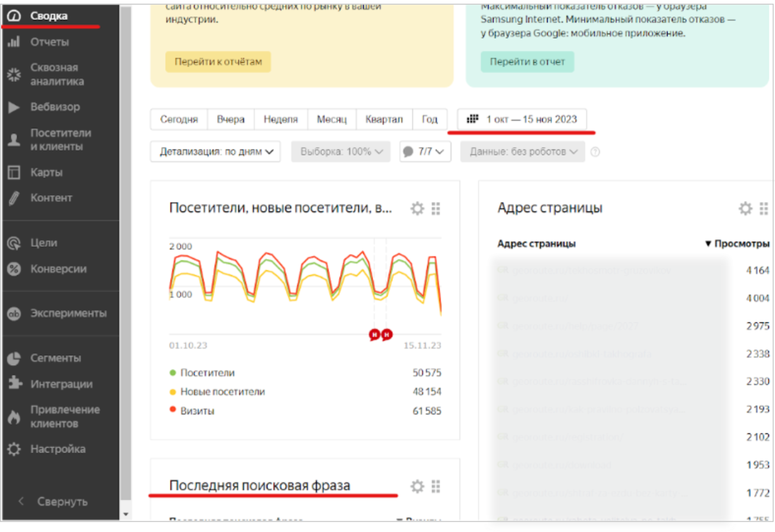Image resolution: width=775 pixels, height=532 pixels.
Task: Select the Карты section
Action: [46, 172]
